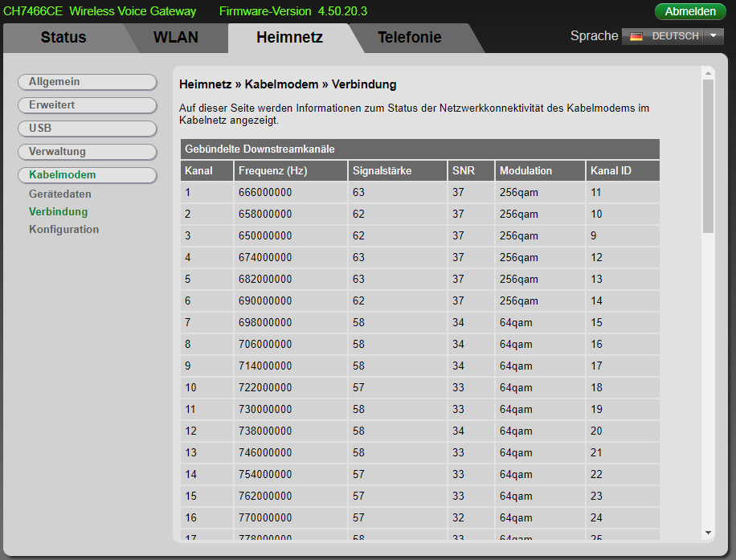Select the Kabelmodem sidebar section

(x=88, y=175)
